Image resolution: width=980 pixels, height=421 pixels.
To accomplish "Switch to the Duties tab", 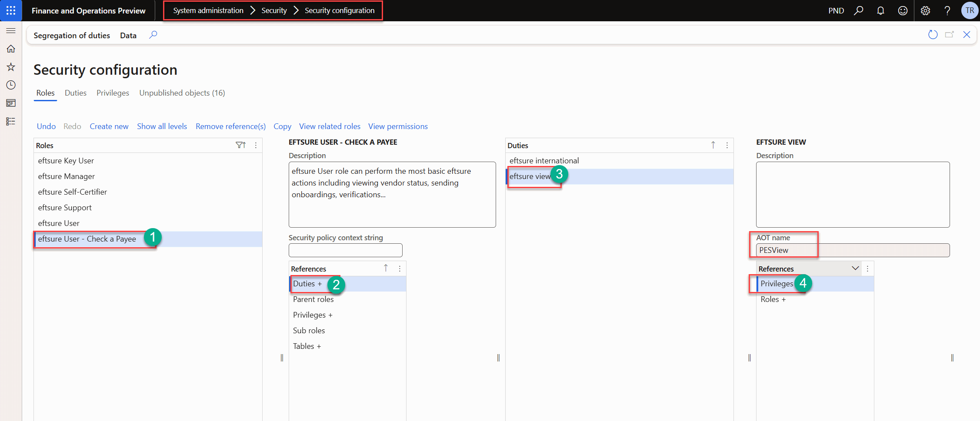I will (x=76, y=93).
